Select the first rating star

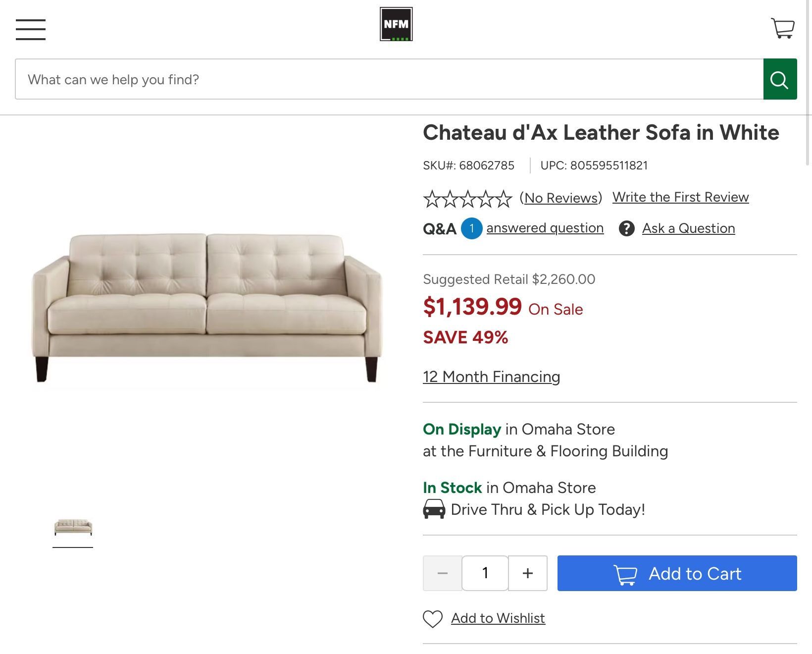(431, 198)
